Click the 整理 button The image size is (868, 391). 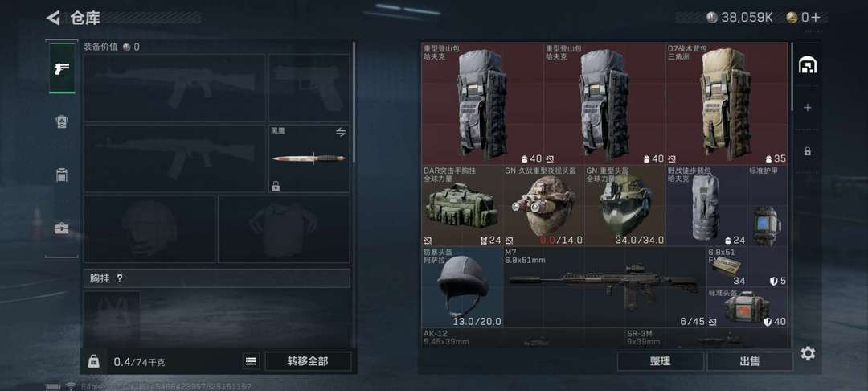click(x=660, y=361)
